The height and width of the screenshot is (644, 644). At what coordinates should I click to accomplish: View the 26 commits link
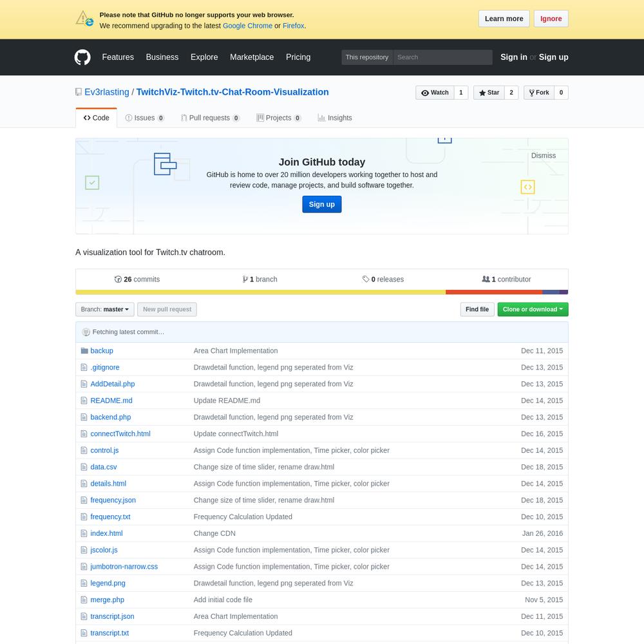(x=137, y=279)
